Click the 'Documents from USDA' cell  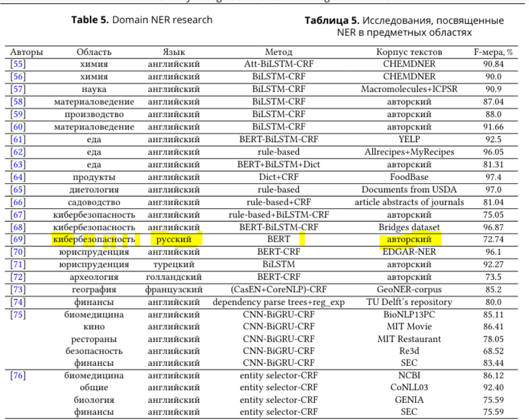tap(409, 189)
